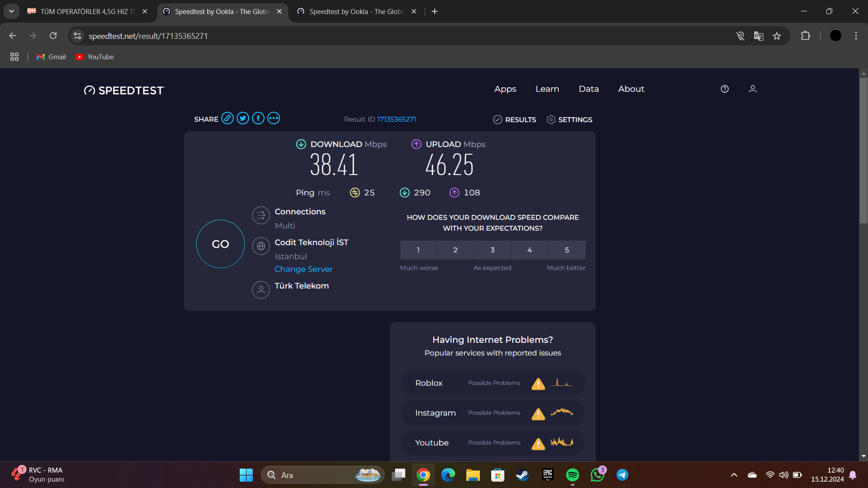Viewport: 868px width, 488px height.
Task: Rate download speed as 3, as expected
Action: click(493, 250)
